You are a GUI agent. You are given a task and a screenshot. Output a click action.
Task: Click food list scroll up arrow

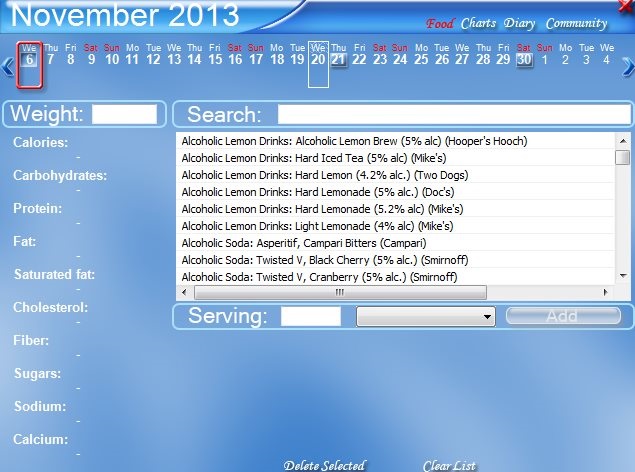(x=623, y=141)
